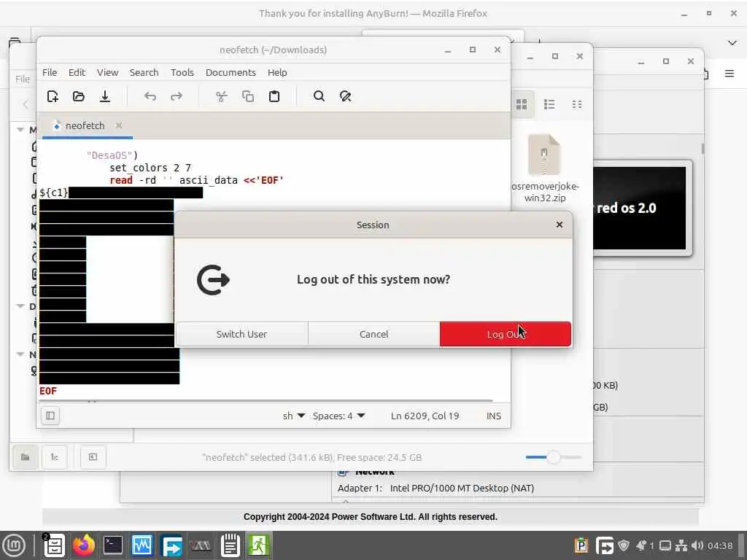This screenshot has width=747, height=560.
Task: Click the Adapter 1 Intel PRO/1000 network text
Action: tap(436, 488)
